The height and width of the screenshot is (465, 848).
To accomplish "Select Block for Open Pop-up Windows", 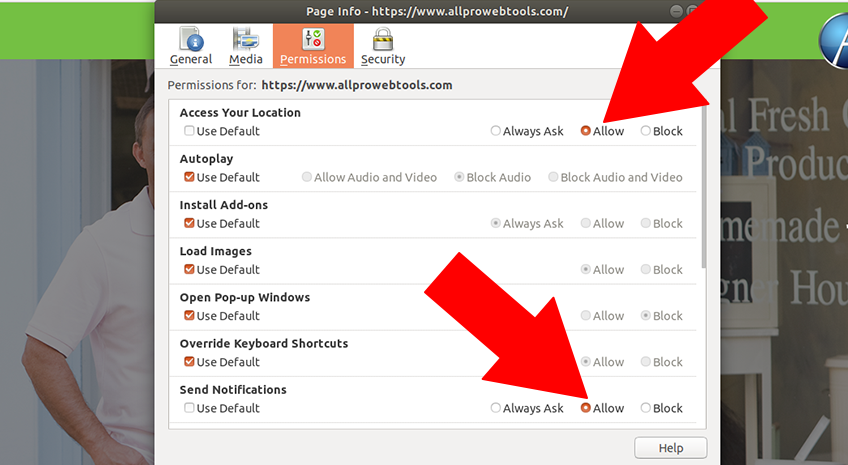I will [646, 315].
